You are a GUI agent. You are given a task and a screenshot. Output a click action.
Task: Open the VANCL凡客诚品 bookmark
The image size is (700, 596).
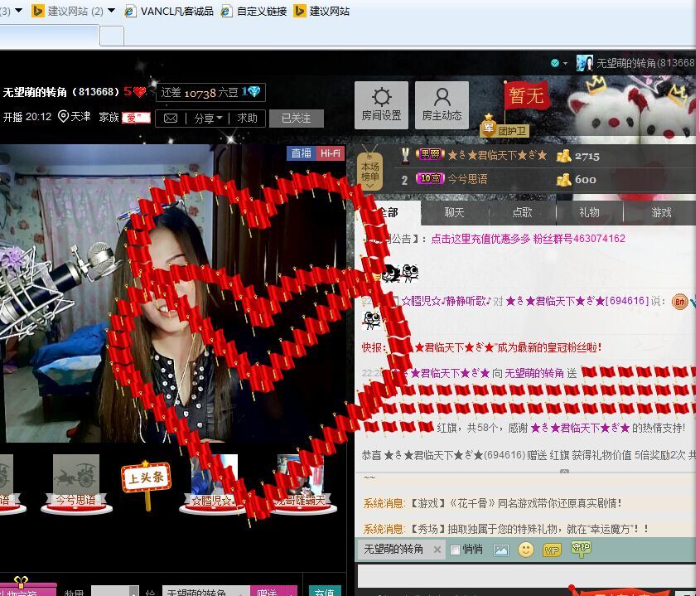pyautogui.click(x=169, y=11)
